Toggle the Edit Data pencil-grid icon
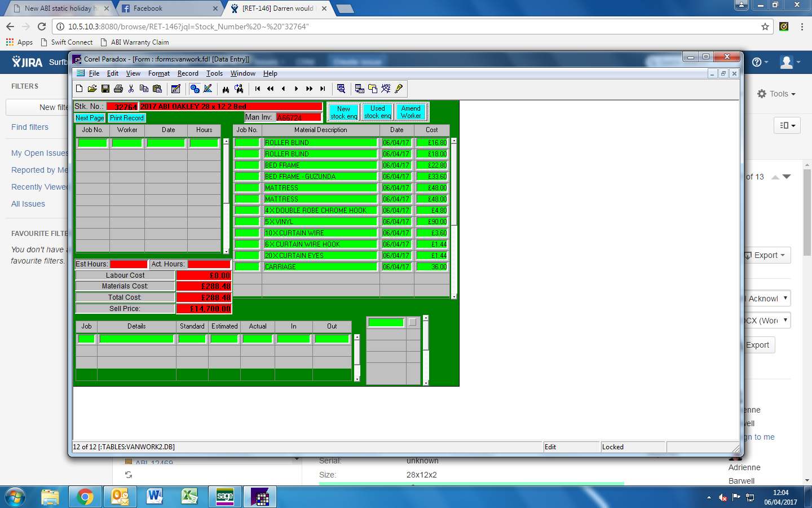Viewport: 812px width, 508px height. pos(176,89)
